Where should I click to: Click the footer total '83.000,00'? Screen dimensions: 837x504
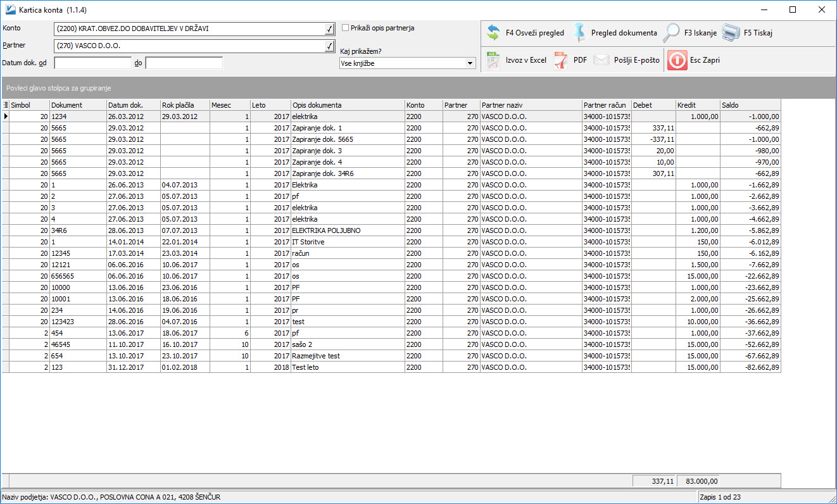click(x=698, y=482)
